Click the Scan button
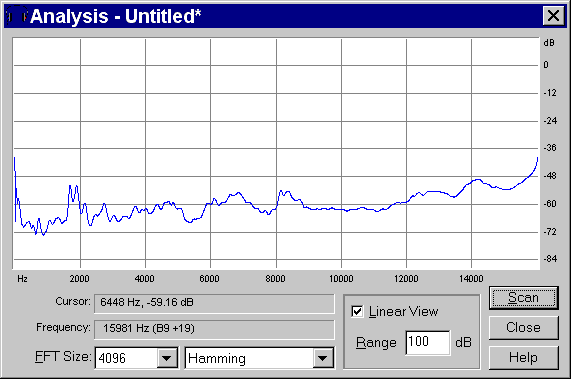The height and width of the screenshot is (379, 571). pyautogui.click(x=523, y=298)
